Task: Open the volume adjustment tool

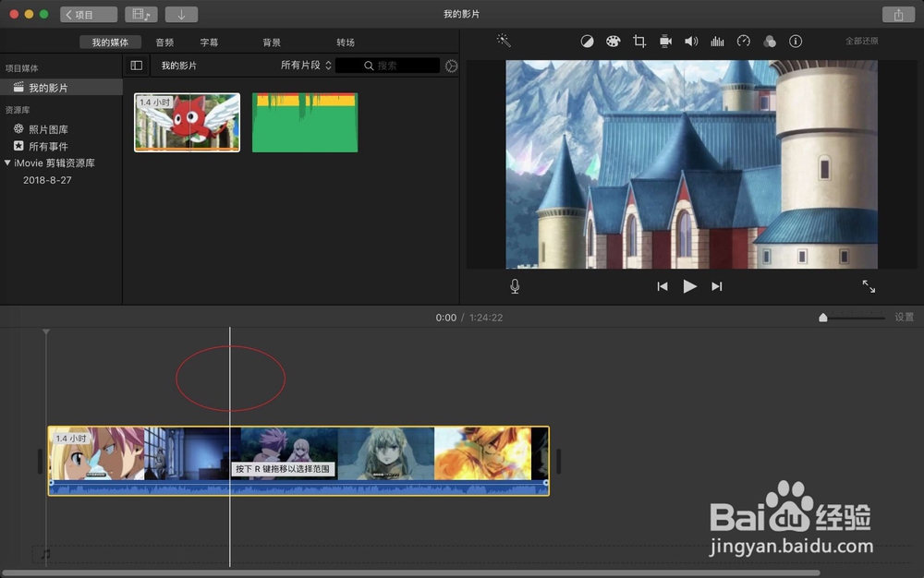Action: click(x=691, y=42)
